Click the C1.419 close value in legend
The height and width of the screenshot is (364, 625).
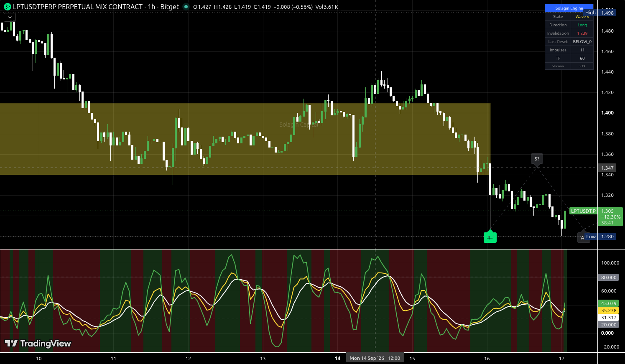[x=262, y=7]
